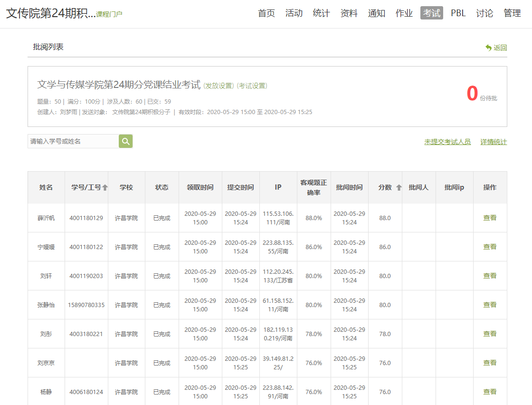Open 统计 in the top menu
The height and width of the screenshot is (405, 532).
pyautogui.click(x=322, y=13)
